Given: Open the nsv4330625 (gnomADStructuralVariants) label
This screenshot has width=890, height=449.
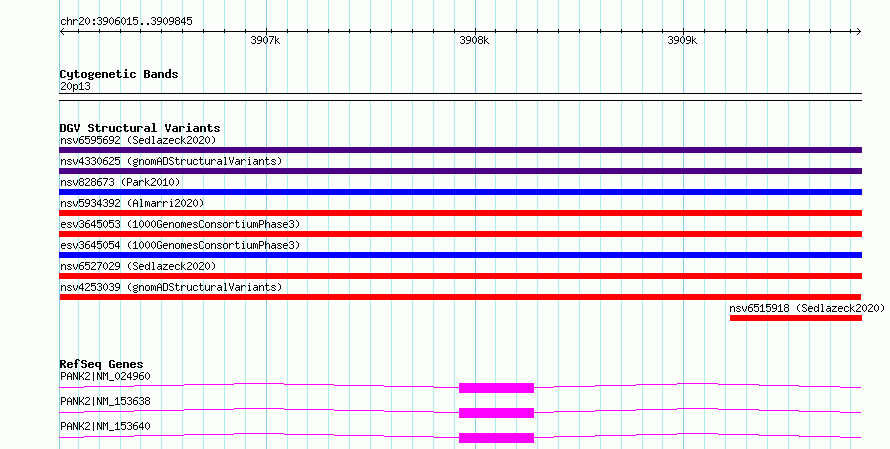Looking at the screenshot, I should (x=171, y=161).
